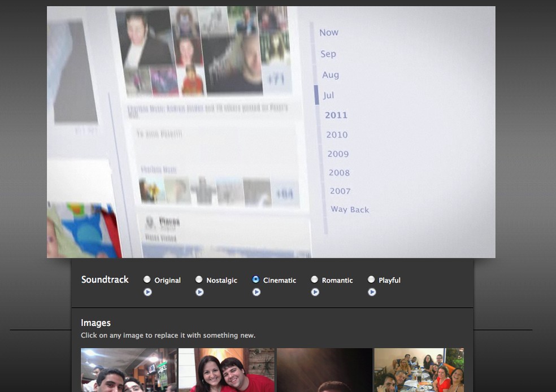Preview the Playful soundtrack
Screen dimensions: 556x392
click(x=372, y=292)
